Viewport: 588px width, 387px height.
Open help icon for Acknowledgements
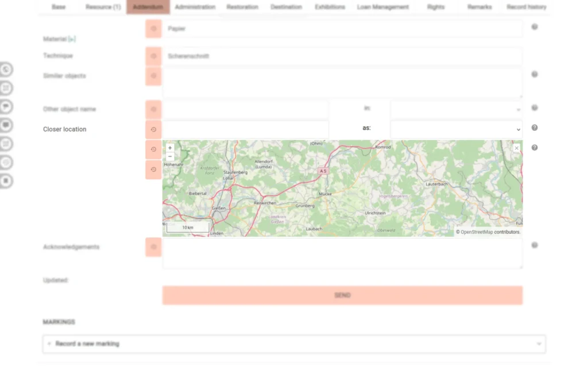pos(535,245)
